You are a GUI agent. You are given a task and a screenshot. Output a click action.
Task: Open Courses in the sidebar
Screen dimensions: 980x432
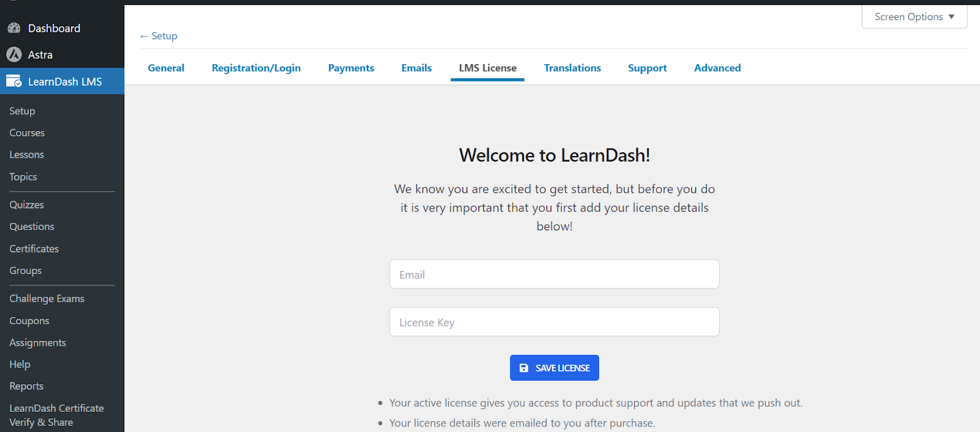[x=27, y=133]
